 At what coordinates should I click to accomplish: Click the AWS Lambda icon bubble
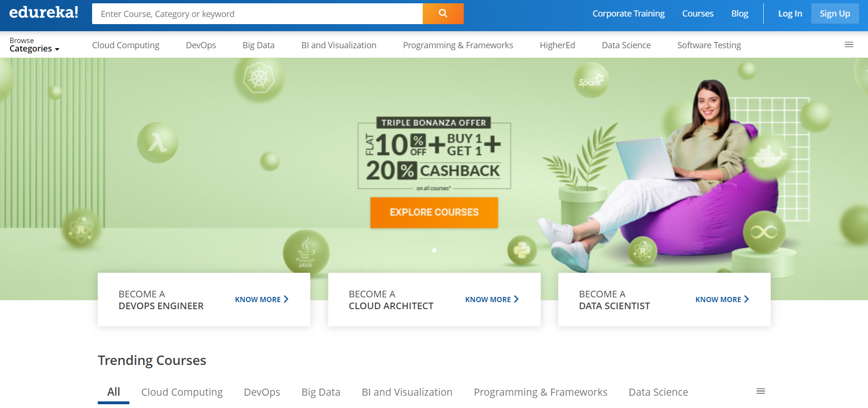point(157,142)
